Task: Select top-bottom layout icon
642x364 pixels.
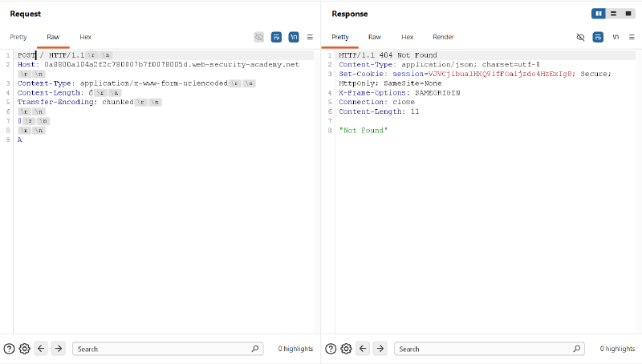Action: 613,14
